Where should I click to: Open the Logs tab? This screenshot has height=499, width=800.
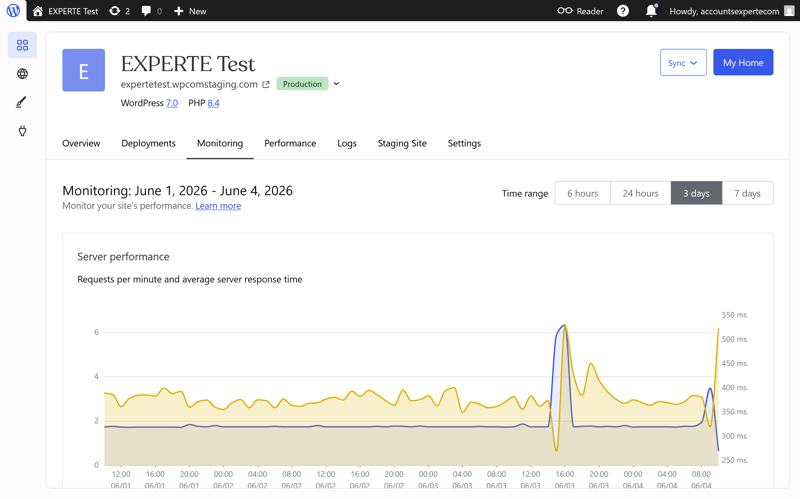click(x=347, y=144)
